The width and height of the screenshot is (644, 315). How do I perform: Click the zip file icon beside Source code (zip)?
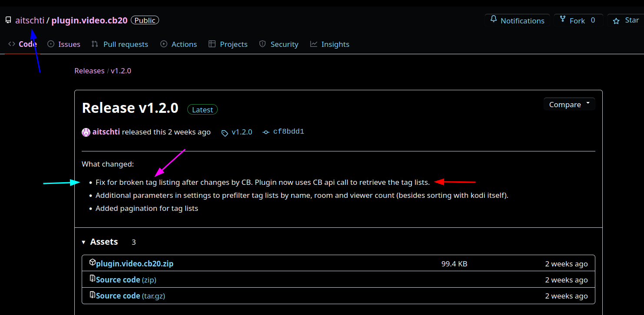[x=92, y=279]
